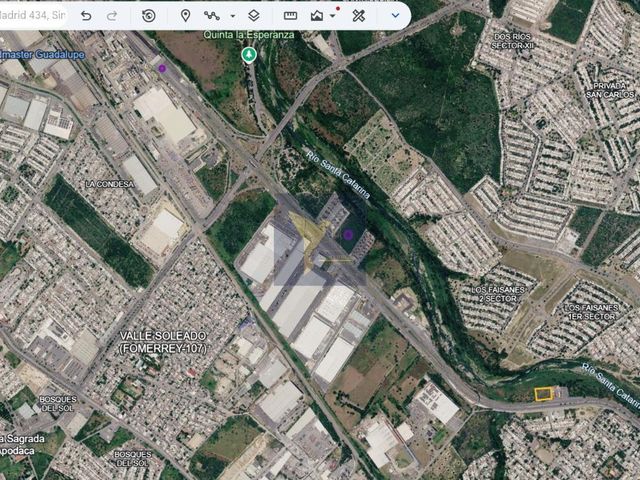Click 'PRIVADA SAN CARLOS' label
This screenshot has width=640, height=480.
[610, 90]
